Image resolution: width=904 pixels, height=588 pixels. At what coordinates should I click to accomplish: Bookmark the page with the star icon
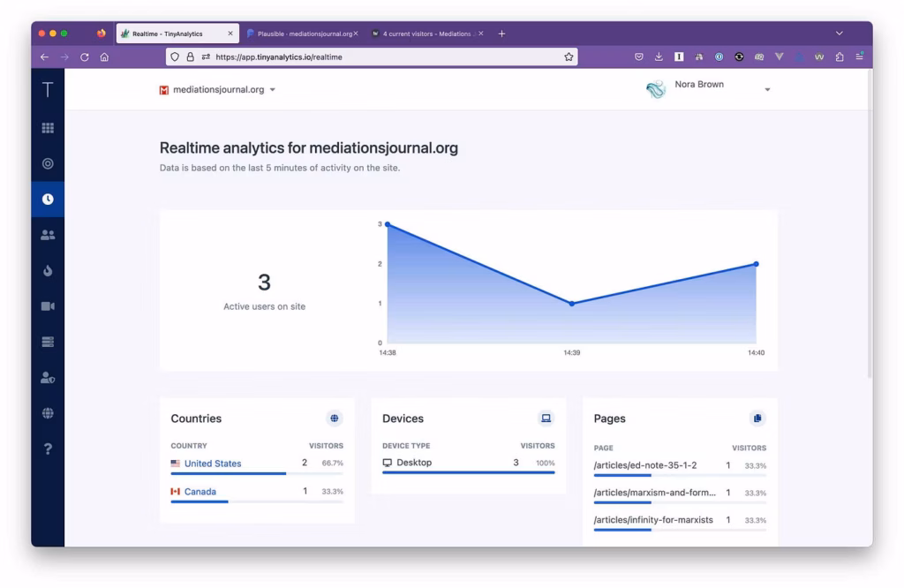[x=568, y=56]
